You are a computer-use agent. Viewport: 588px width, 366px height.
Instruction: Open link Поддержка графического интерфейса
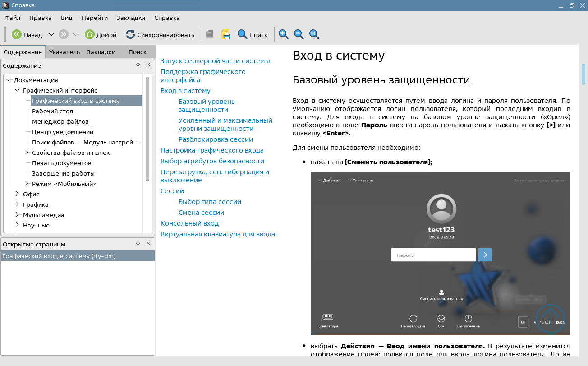pyautogui.click(x=203, y=76)
